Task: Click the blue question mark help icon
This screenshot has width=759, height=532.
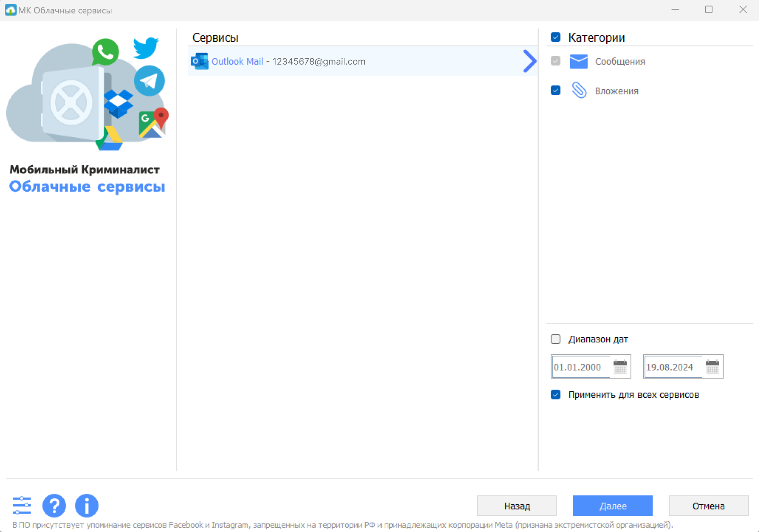Action: point(54,505)
